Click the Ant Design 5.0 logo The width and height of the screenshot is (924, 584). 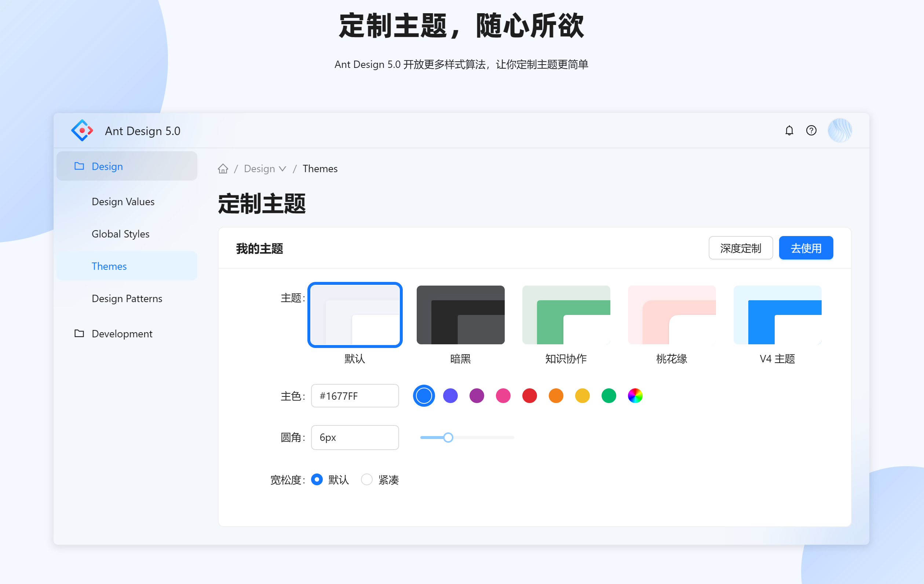[x=82, y=131]
